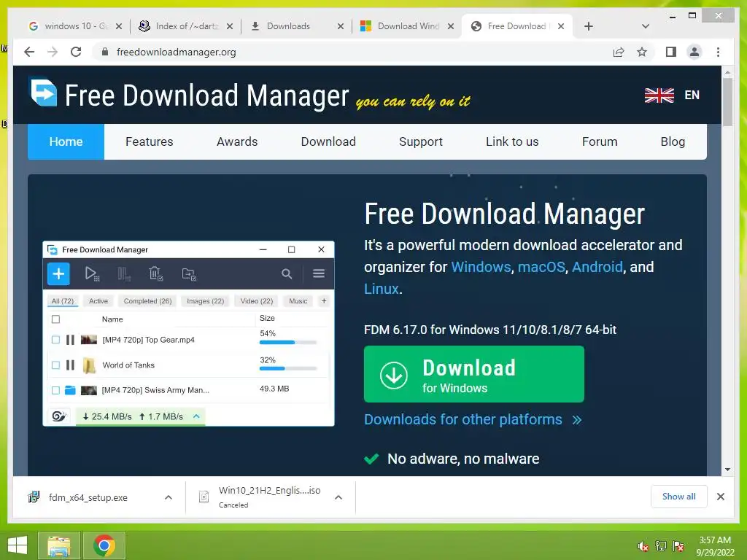Open Downloads for other platforms link
The width and height of the screenshot is (747, 560).
pos(473,419)
